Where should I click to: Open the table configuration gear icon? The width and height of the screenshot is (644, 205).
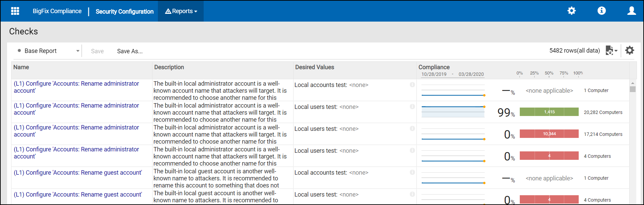click(629, 51)
